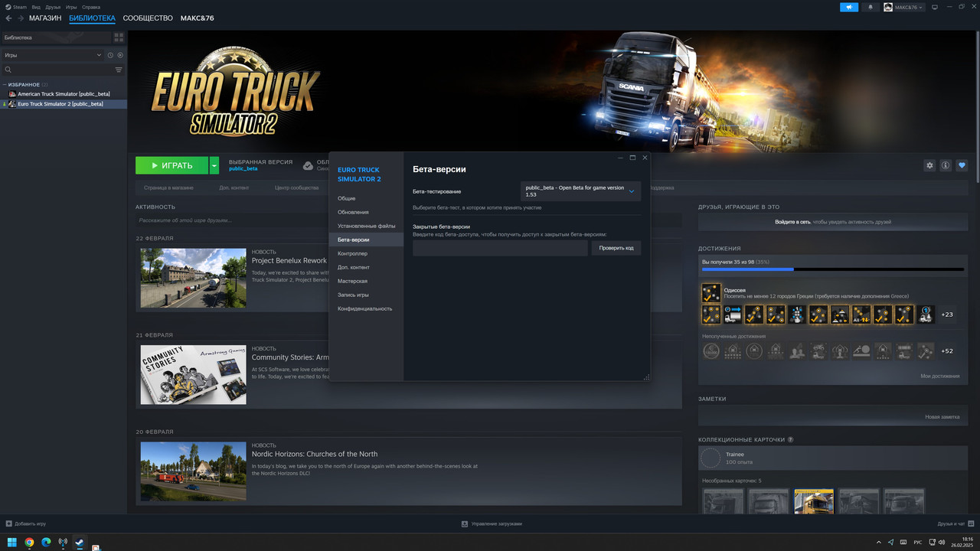Open account menu МАКС&76 dropdown
Image resolution: width=980 pixels, height=551 pixels.
click(904, 7)
